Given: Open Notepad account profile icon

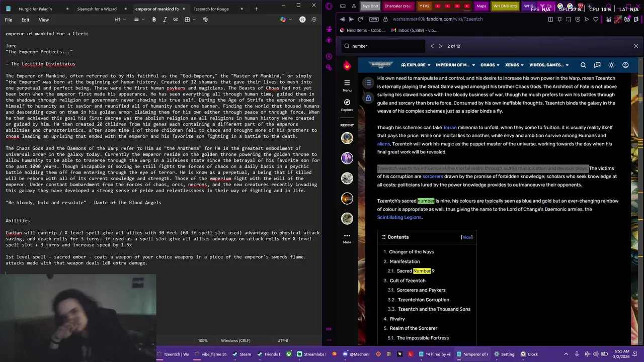Looking at the screenshot, I should (x=302, y=20).
